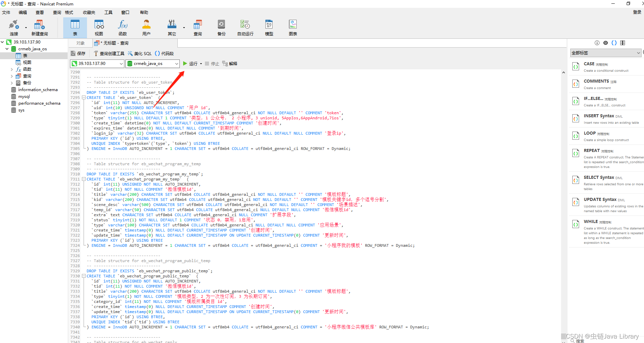Open the dropdown arrow beside 其它
The width and height of the screenshot is (644, 343).
coord(184,28)
